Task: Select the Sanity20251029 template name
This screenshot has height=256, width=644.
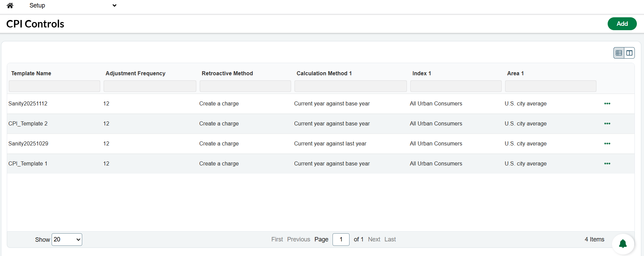Action: 28,143
